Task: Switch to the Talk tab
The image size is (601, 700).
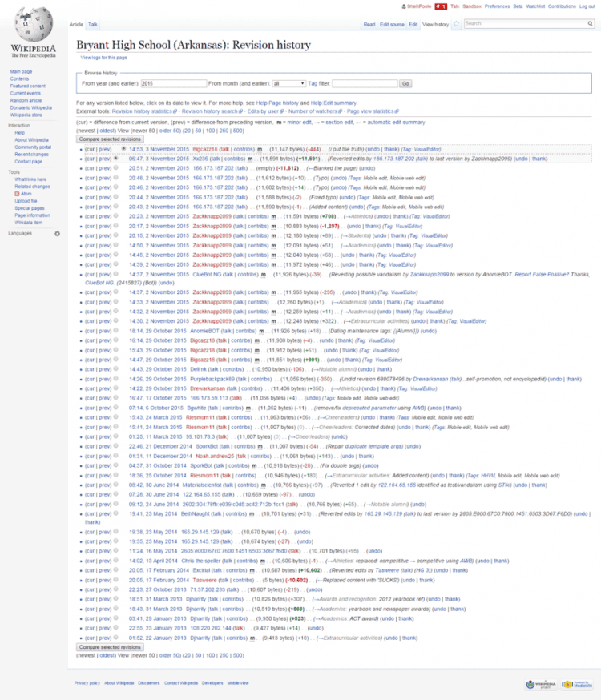Action: point(93,25)
